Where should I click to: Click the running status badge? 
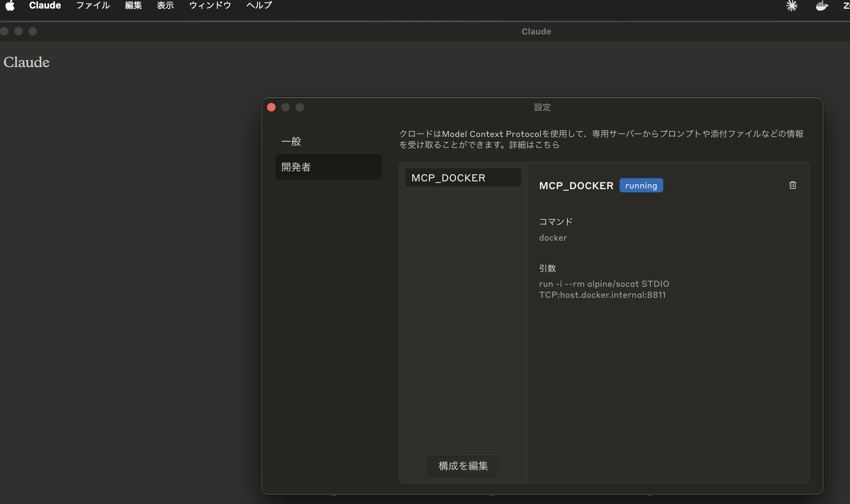641,185
